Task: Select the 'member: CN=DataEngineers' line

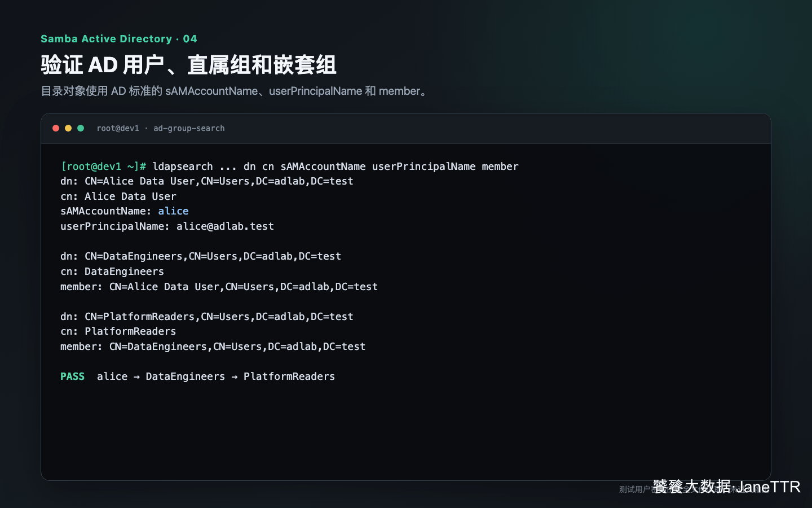Action: click(213, 347)
